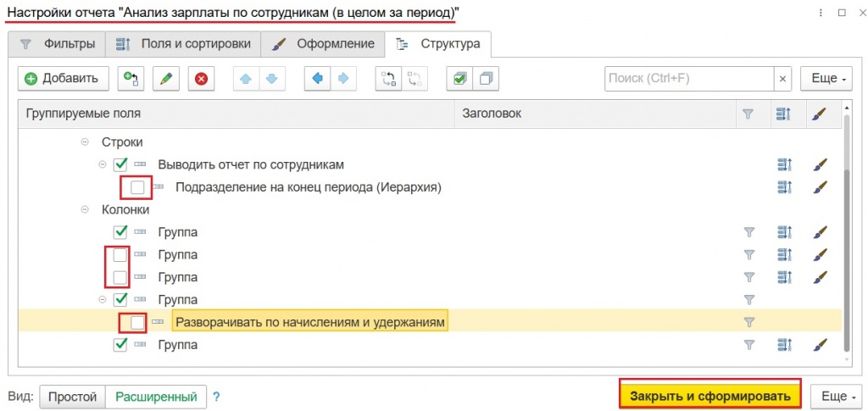Uncheck Выводить отчет по сотрудникам
This screenshot has width=868, height=411.
pyautogui.click(x=120, y=164)
